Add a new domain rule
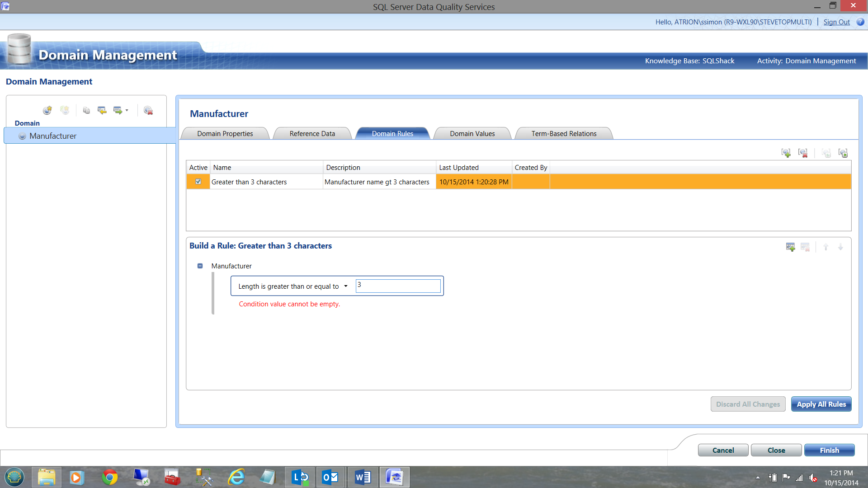The width and height of the screenshot is (868, 488). click(786, 153)
